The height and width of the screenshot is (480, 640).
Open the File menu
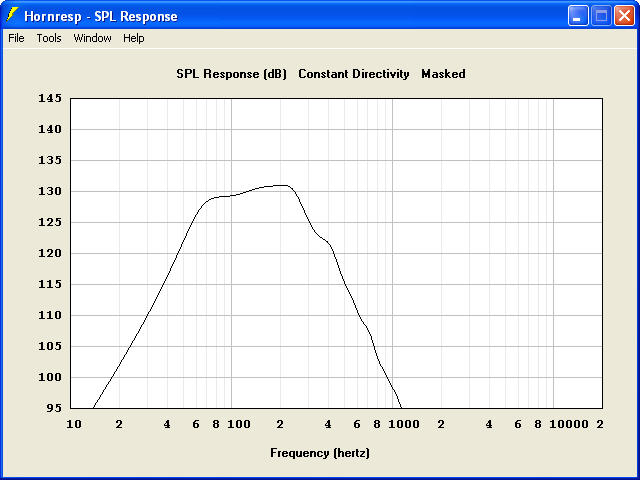pos(16,38)
